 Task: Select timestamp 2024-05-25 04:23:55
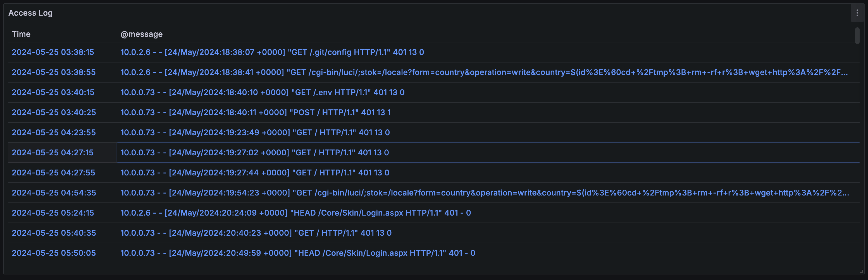[x=54, y=132]
